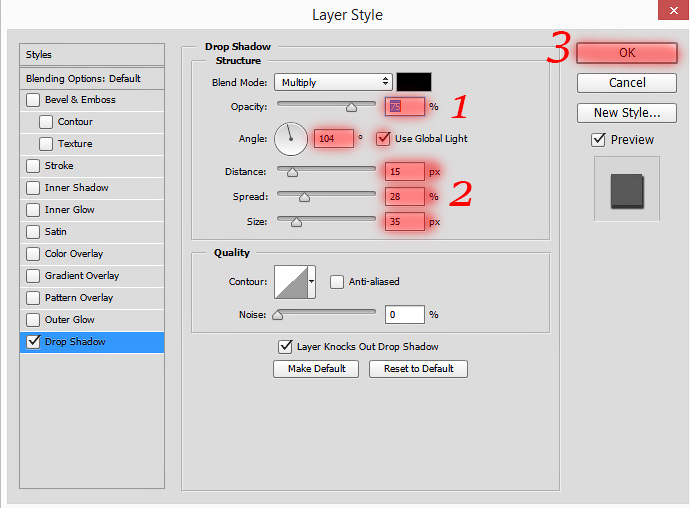Click the Noise slider handle
The width and height of the screenshot is (690, 508).
pos(278,315)
